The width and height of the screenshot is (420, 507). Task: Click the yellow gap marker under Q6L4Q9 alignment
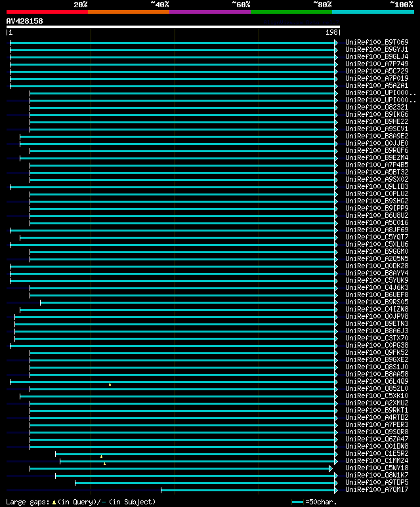tap(110, 384)
